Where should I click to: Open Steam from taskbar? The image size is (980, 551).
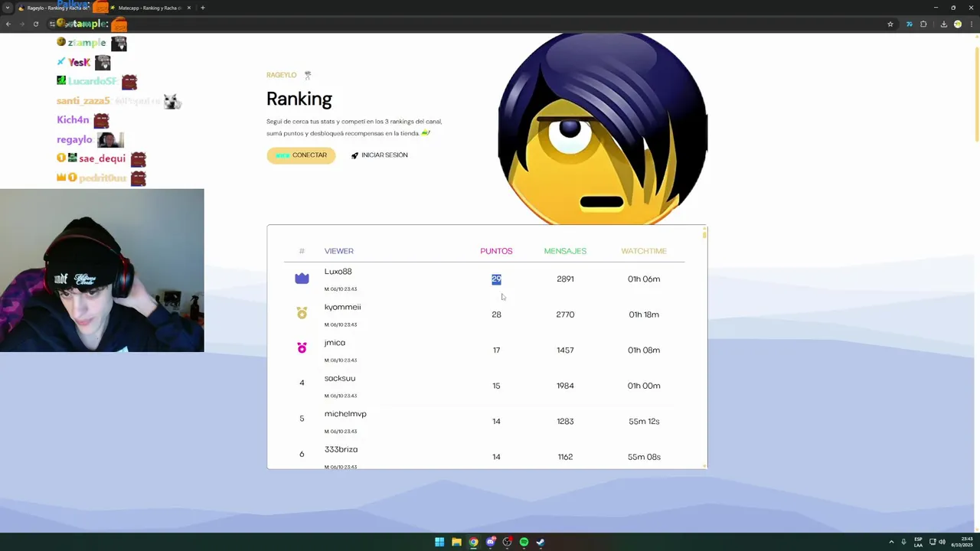point(541,542)
